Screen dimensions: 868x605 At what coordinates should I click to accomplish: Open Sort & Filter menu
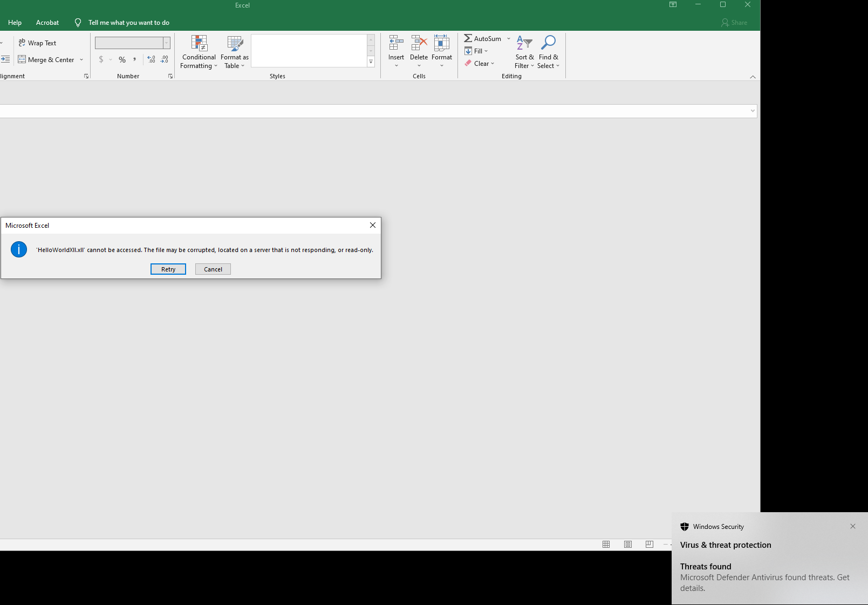click(524, 52)
